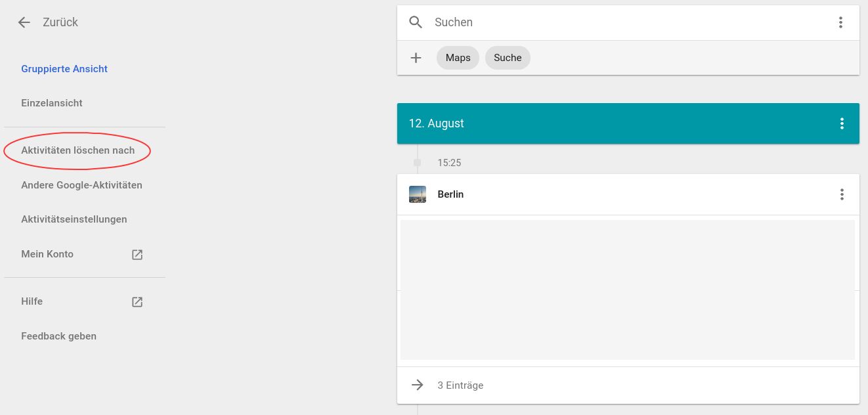The height and width of the screenshot is (415, 868).
Task: Click external link icon beside Mein Konto
Action: (137, 255)
